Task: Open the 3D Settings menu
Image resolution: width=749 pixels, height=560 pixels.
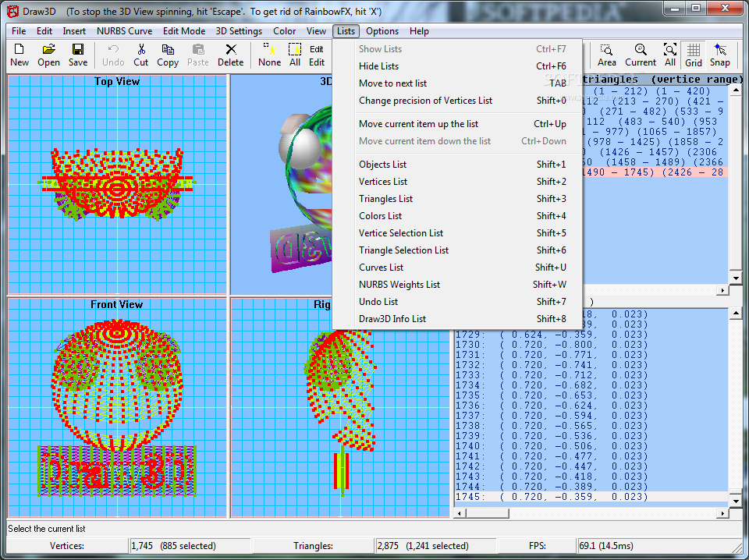Action: click(239, 31)
